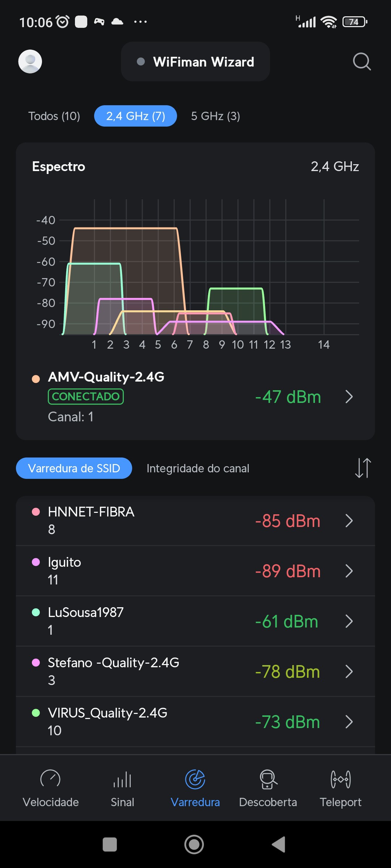Open the Teleport icon

[340, 779]
